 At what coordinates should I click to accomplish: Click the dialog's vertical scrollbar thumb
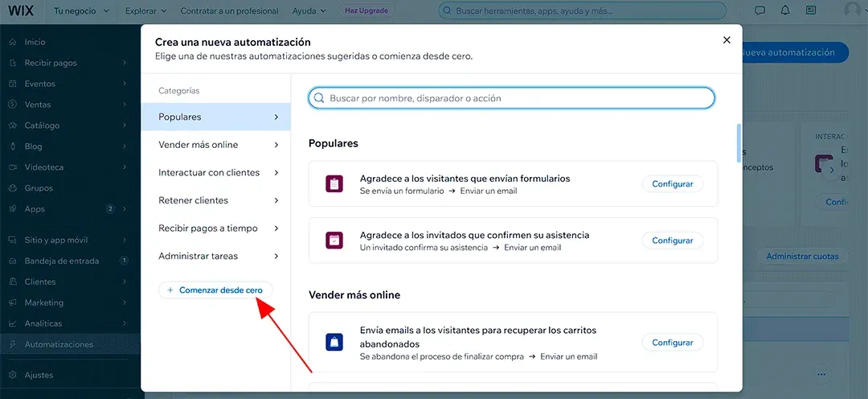(x=739, y=143)
